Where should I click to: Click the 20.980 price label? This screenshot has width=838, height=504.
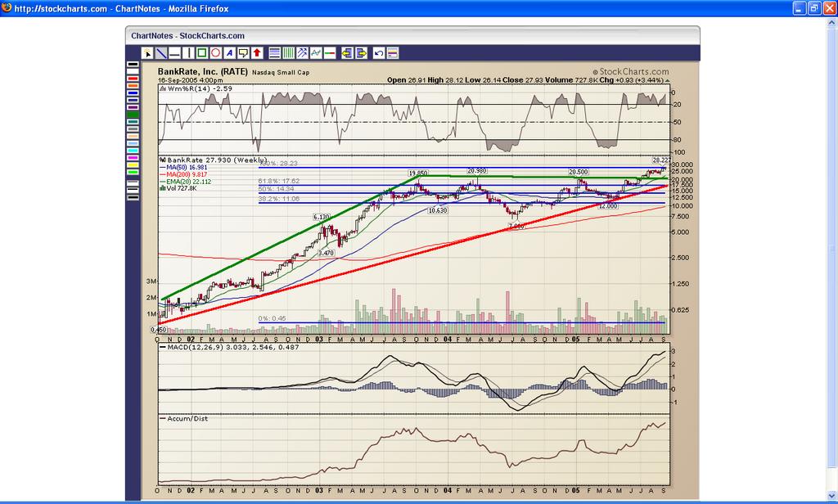pyautogui.click(x=477, y=171)
